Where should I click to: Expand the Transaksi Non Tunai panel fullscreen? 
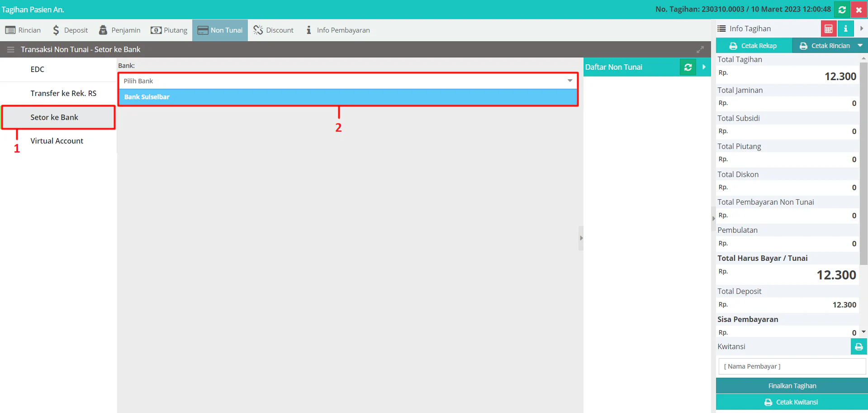[x=700, y=49]
